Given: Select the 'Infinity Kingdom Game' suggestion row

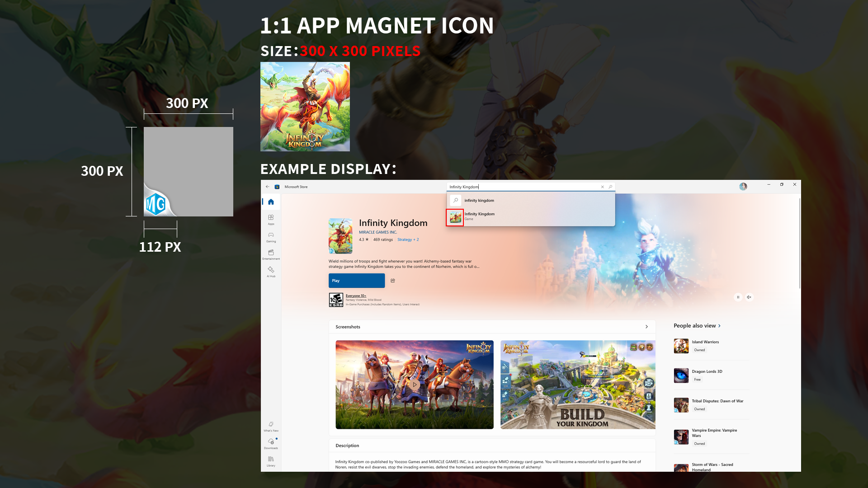Looking at the screenshot, I should [531, 216].
